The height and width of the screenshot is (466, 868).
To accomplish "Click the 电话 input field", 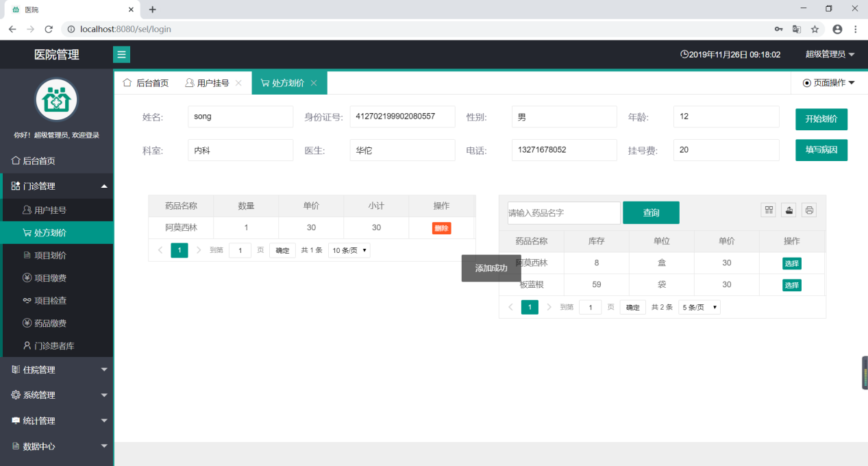I will [564, 150].
